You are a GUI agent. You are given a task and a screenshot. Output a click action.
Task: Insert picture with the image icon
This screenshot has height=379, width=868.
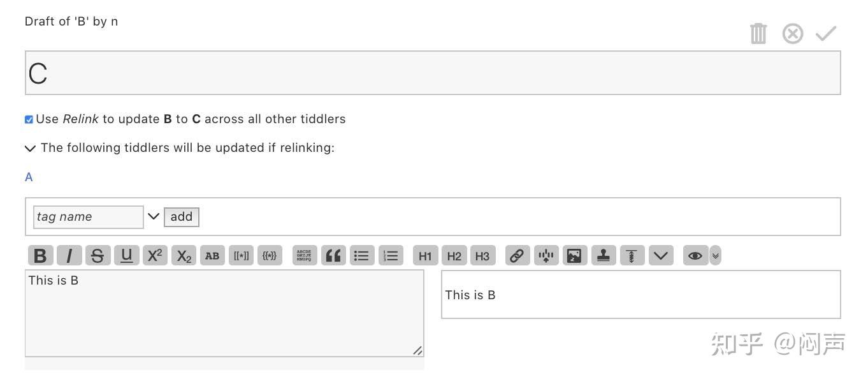[x=574, y=256]
